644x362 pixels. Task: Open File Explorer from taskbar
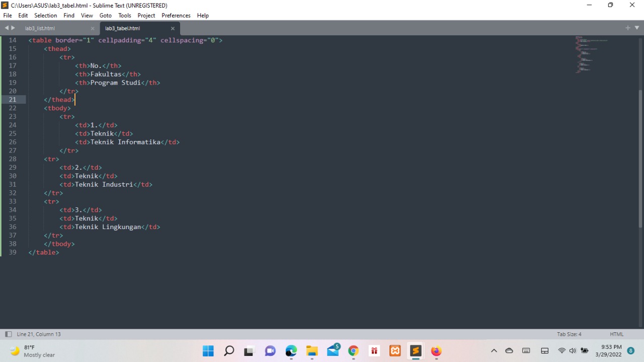click(x=312, y=351)
